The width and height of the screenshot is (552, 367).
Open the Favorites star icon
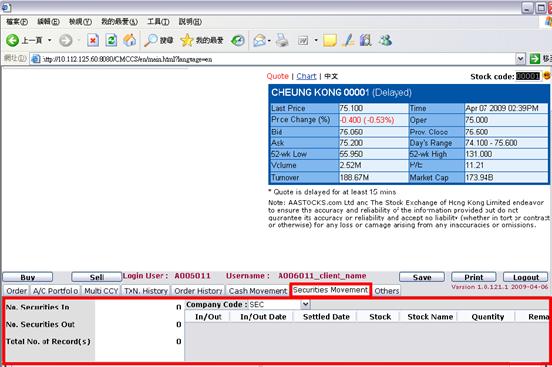(x=187, y=41)
